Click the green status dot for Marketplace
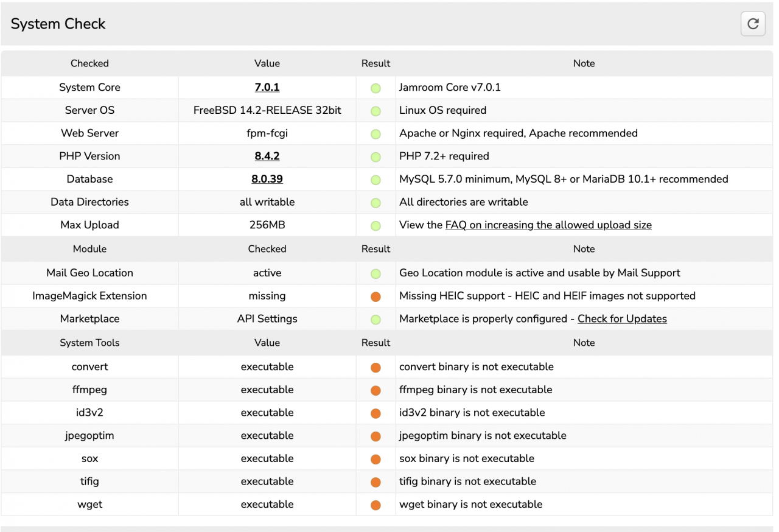Screen dimensions: 779x532 (x=376, y=320)
